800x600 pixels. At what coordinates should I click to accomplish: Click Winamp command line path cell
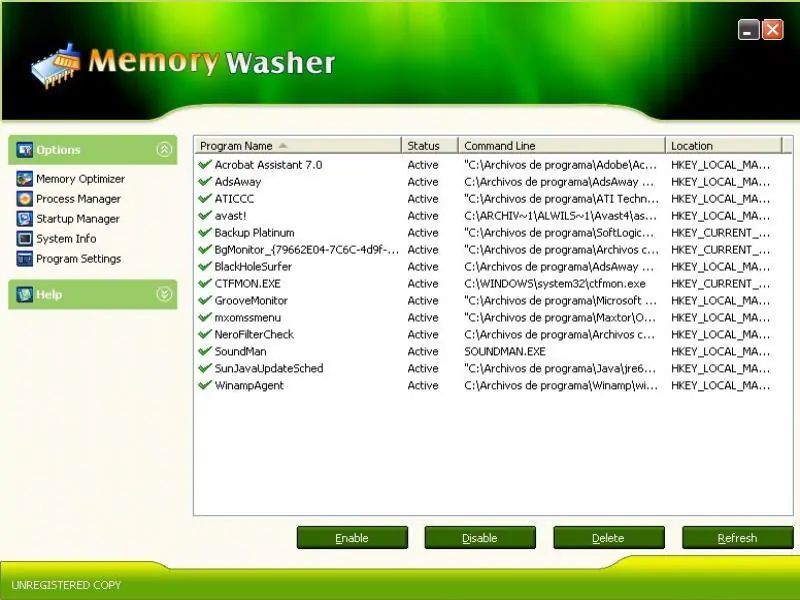[561, 385]
